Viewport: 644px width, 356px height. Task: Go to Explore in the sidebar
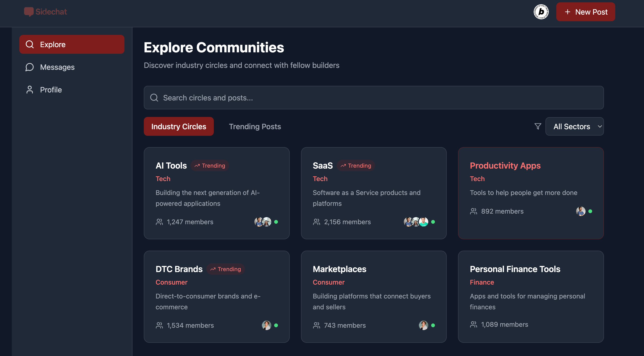tap(72, 45)
